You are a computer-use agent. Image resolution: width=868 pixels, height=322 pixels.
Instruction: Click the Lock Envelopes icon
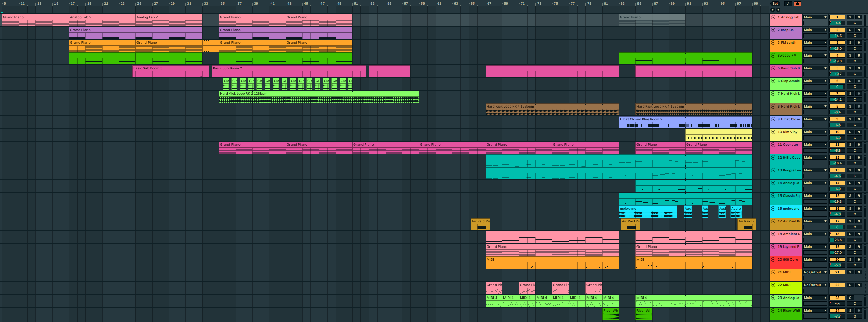[x=797, y=4]
